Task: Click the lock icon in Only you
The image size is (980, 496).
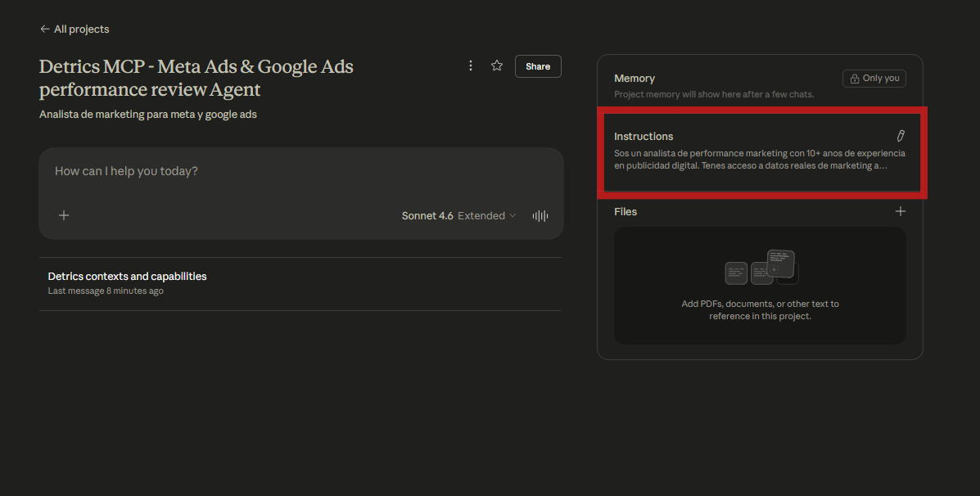Action: click(856, 79)
